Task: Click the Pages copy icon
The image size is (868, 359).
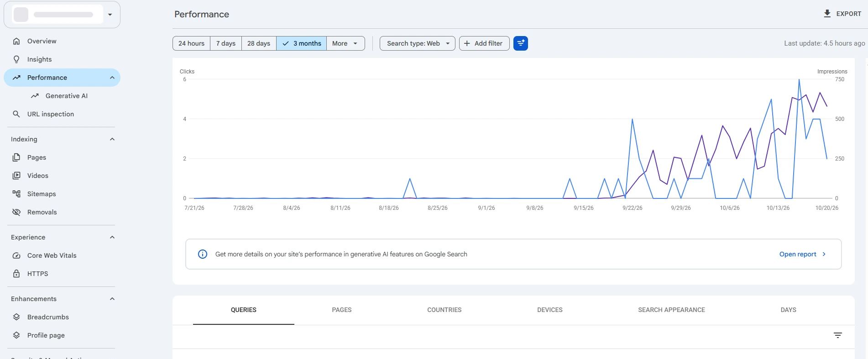Action: click(16, 157)
